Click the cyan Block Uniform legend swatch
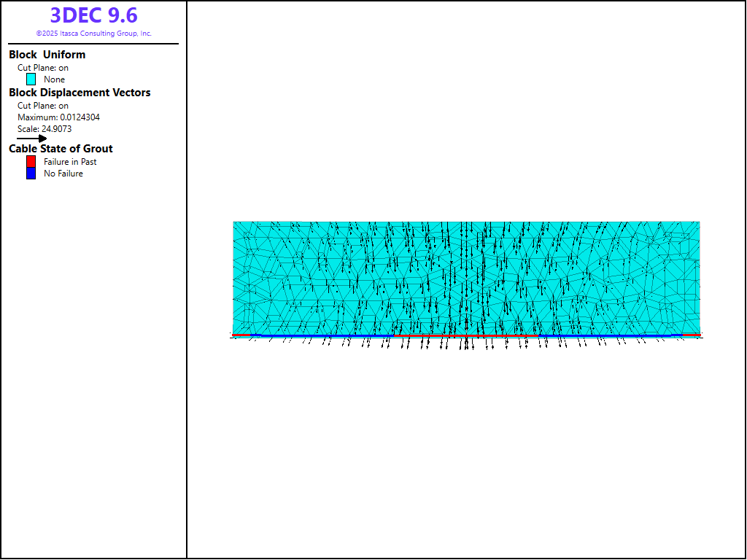This screenshot has height=560, width=747. pos(31,79)
